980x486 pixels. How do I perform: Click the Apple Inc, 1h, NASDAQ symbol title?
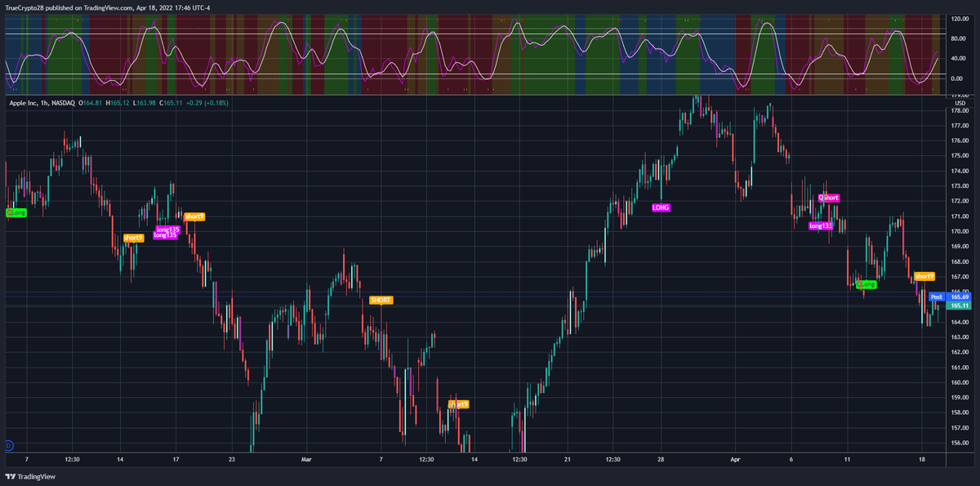pyautogui.click(x=39, y=104)
